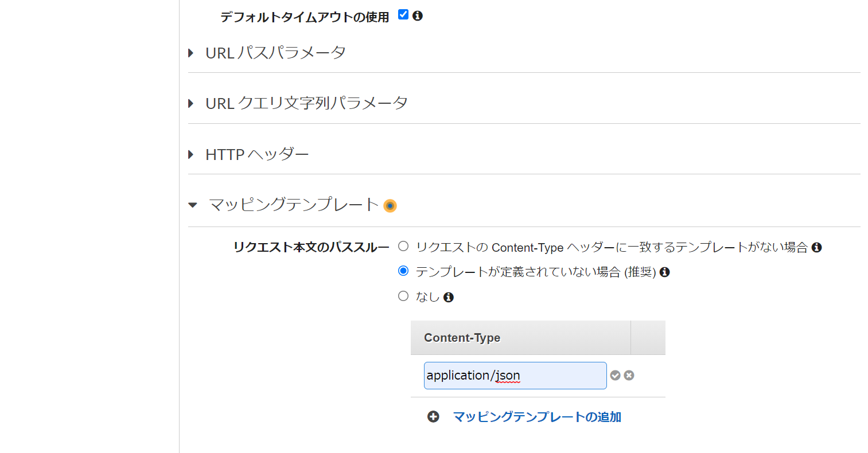Collapse the マッピングテンプレート section
The width and height of the screenshot is (868, 453).
(192, 205)
